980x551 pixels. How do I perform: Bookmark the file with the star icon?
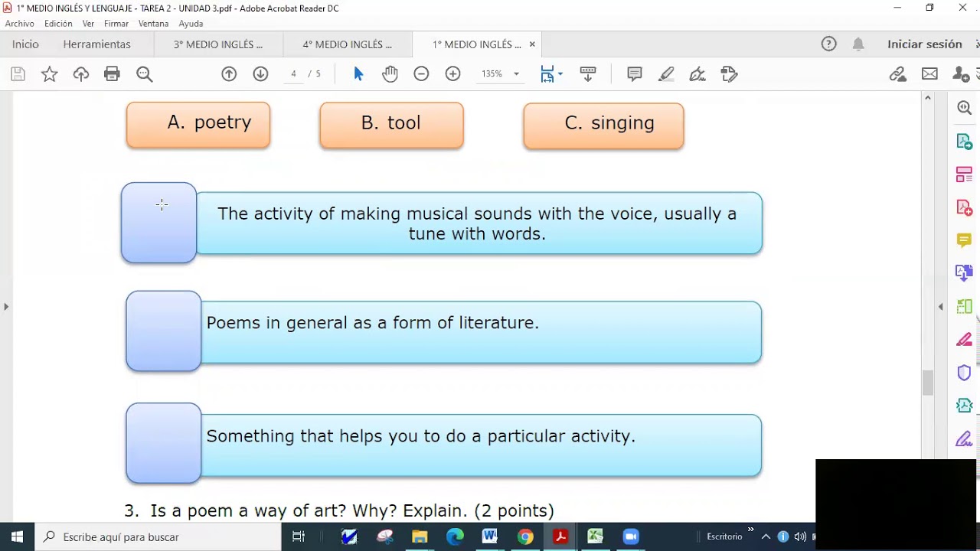click(50, 74)
